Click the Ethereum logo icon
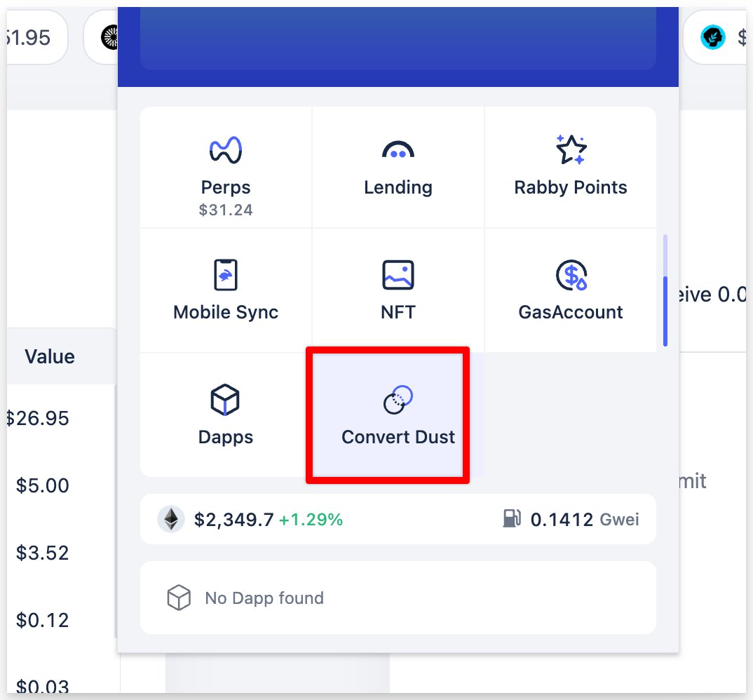753x700 pixels. (172, 519)
